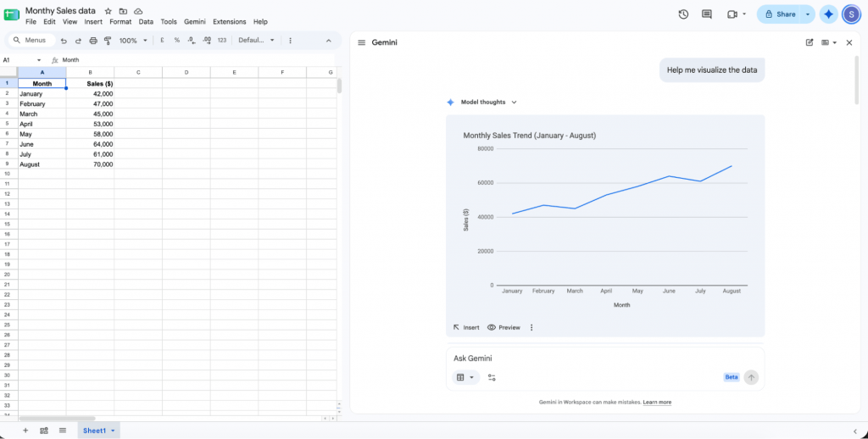The image size is (868, 439).
Task: Click the Gemini sparkle button in header
Action: pos(828,14)
